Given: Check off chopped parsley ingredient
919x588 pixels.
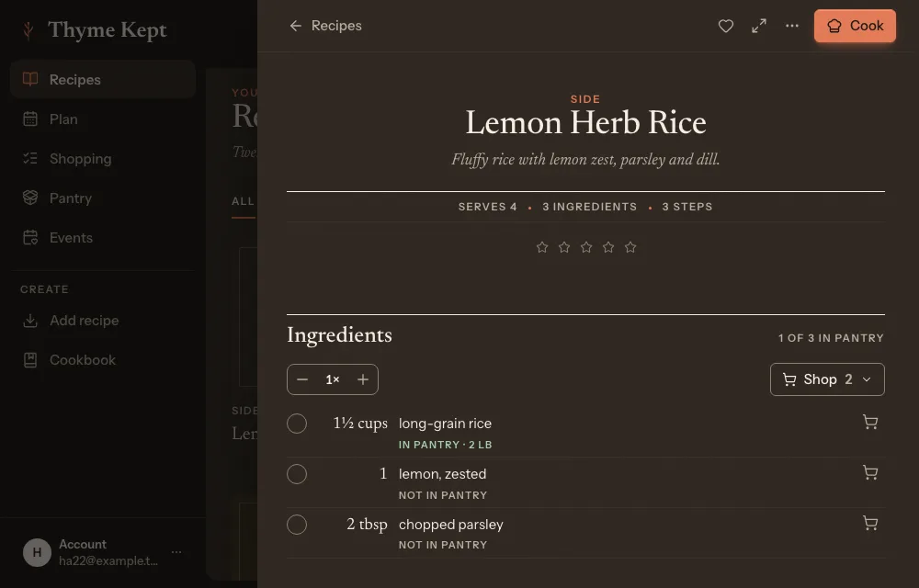Looking at the screenshot, I should (297, 525).
